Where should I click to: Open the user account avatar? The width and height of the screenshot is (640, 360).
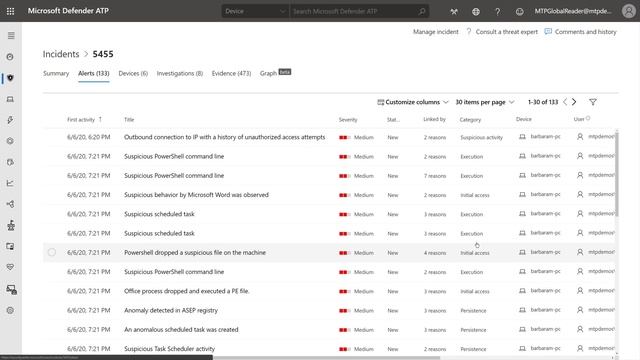pyautogui.click(x=629, y=11)
